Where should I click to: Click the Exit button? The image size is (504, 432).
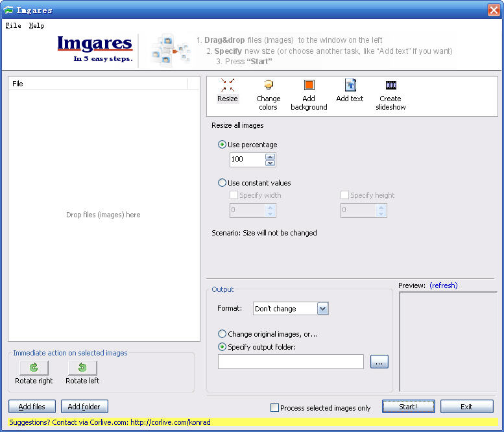click(467, 407)
